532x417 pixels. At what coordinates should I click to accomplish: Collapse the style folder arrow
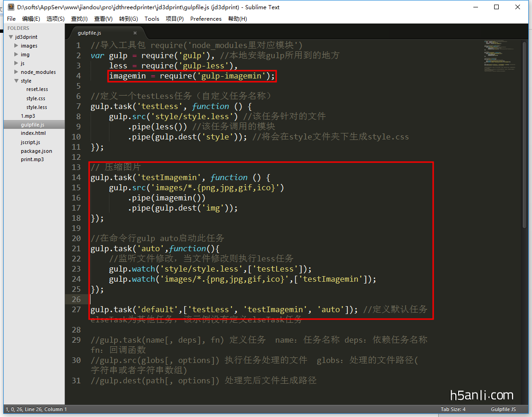16,81
